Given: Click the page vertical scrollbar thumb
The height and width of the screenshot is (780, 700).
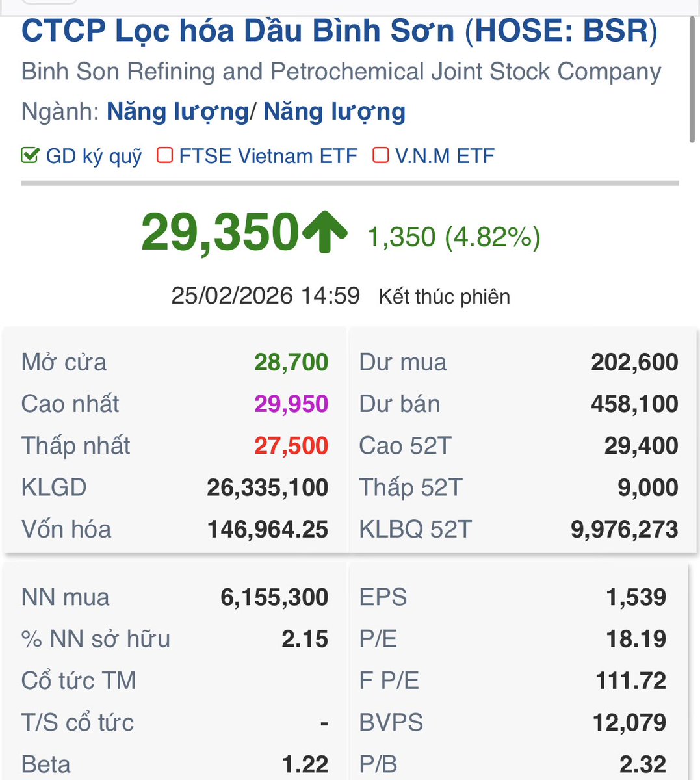Looking at the screenshot, I should [x=692, y=78].
